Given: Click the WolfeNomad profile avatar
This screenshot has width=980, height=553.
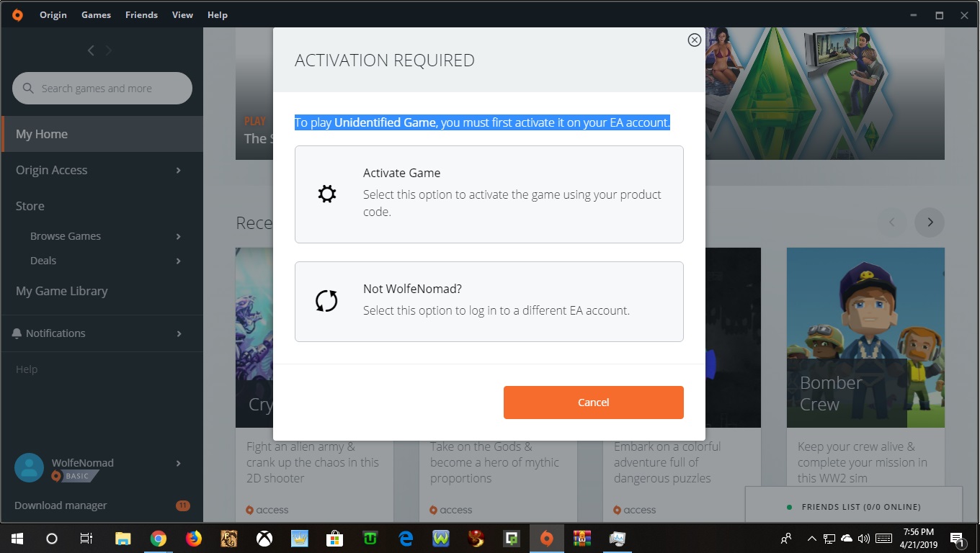Looking at the screenshot, I should (30, 468).
